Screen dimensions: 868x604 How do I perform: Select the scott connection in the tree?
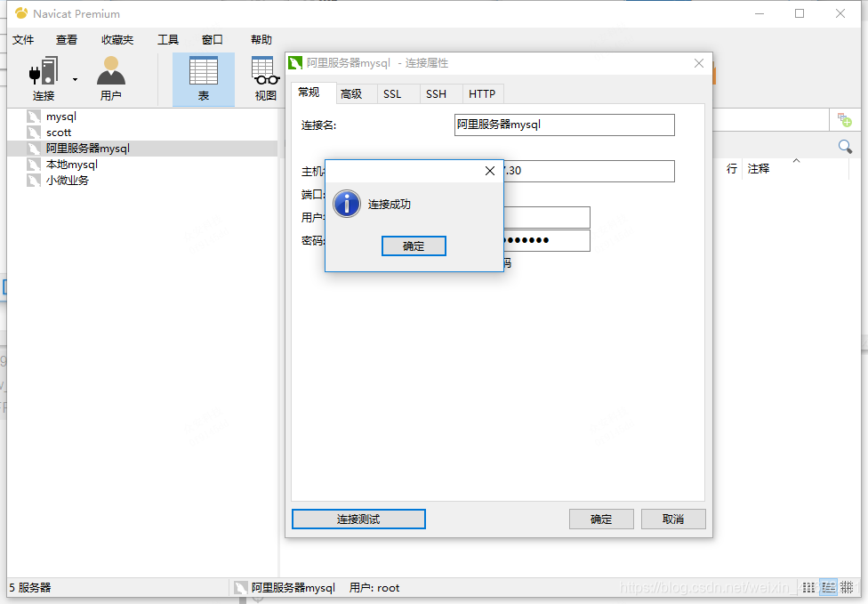[59, 133]
